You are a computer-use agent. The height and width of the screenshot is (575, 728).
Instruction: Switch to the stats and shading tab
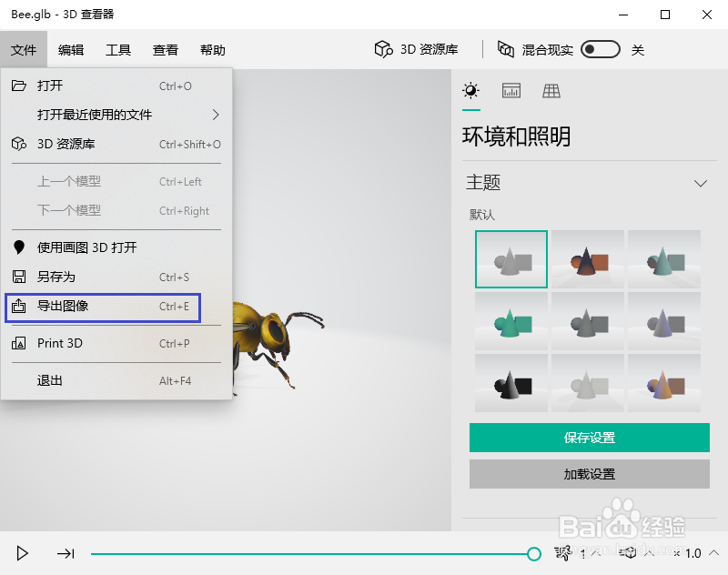[x=511, y=90]
